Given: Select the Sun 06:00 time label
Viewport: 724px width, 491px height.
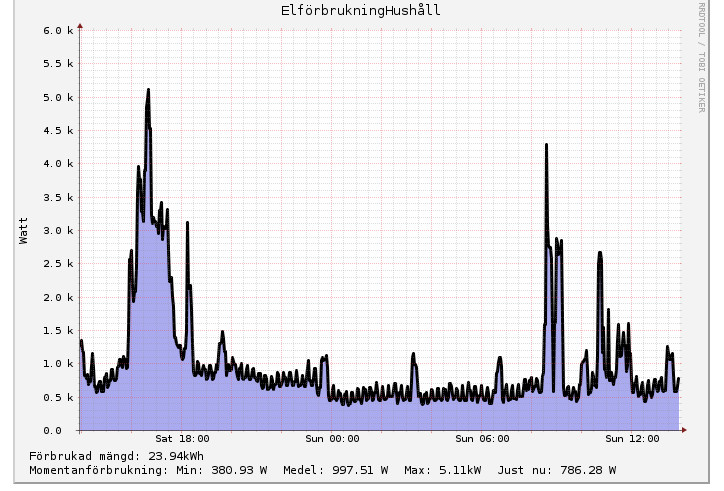Looking at the screenshot, I should pyautogui.click(x=482, y=439).
